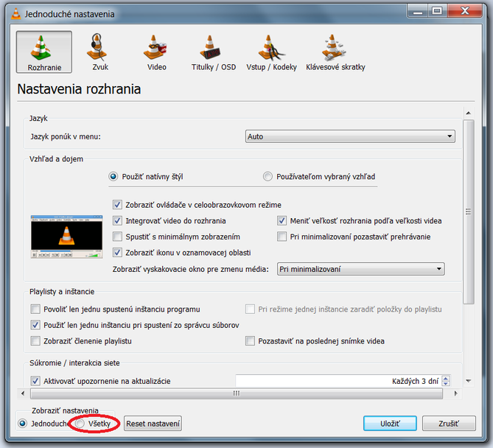Viewport: 493px width, 448px height.
Task: Increase the update interval with the up stepper
Action: [x=446, y=379]
